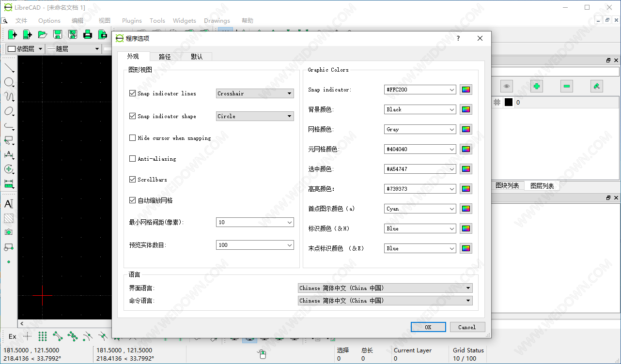621x364 pixels.
Task: Select the Polyline tool
Action: (x=9, y=126)
